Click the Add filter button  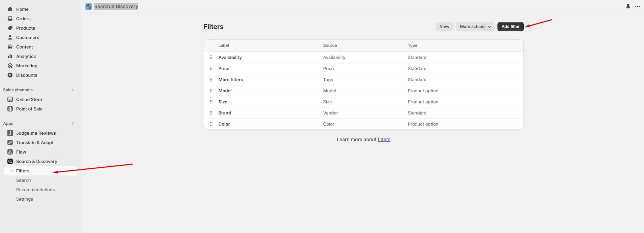510,27
